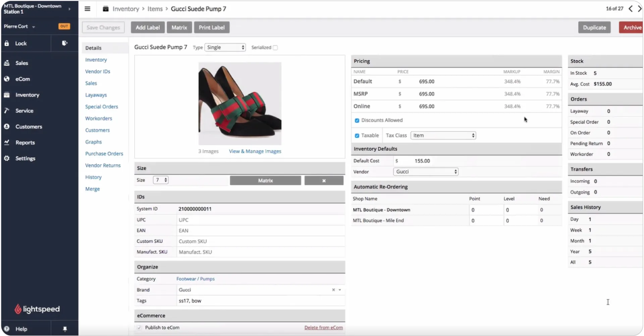This screenshot has height=336, width=644.
Task: Click the Lightspeed flame logo
Action: point(18,309)
